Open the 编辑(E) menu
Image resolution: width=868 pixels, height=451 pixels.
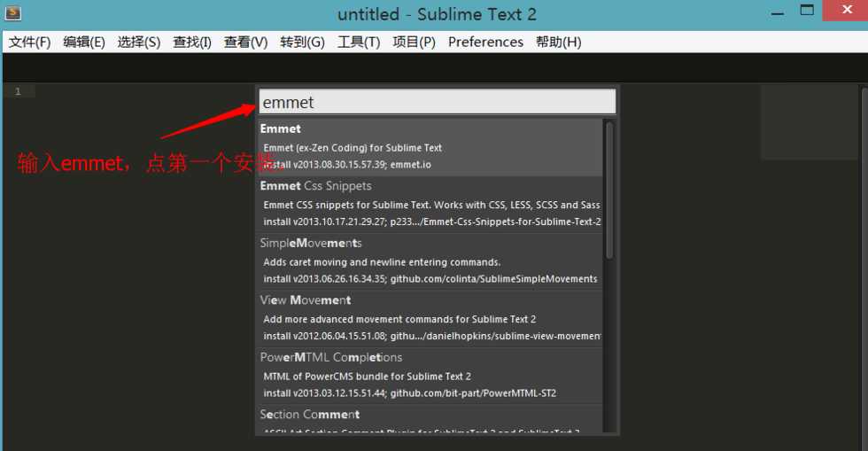coord(83,43)
